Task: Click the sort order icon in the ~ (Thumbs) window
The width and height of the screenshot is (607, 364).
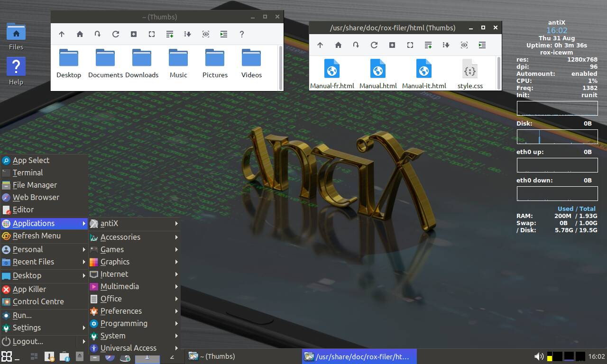Action: (188, 34)
